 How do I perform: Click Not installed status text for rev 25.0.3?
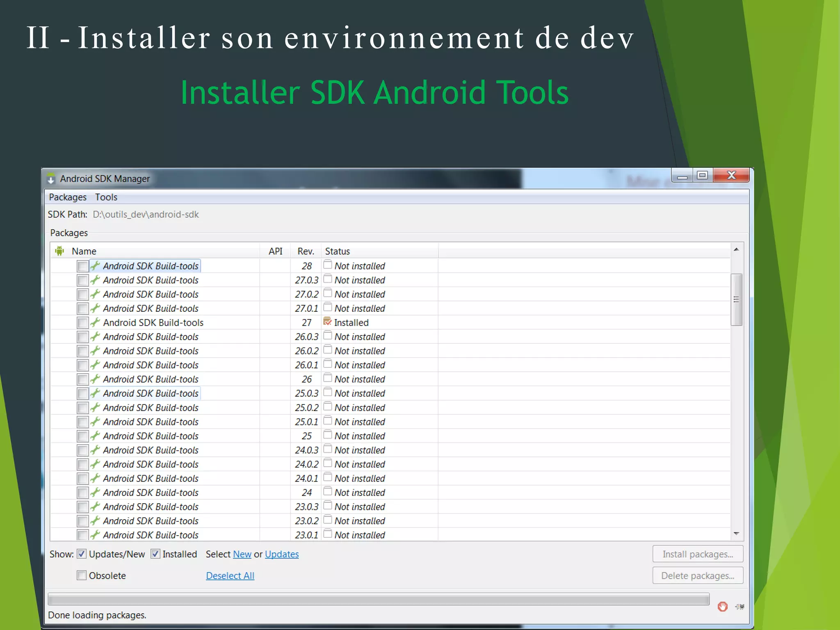(x=360, y=393)
